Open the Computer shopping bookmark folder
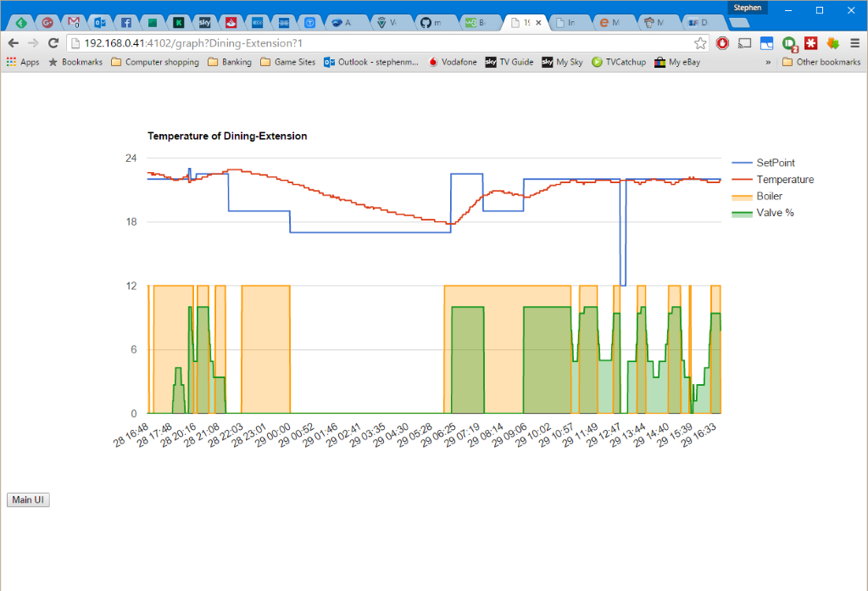868x591 pixels. (x=155, y=62)
